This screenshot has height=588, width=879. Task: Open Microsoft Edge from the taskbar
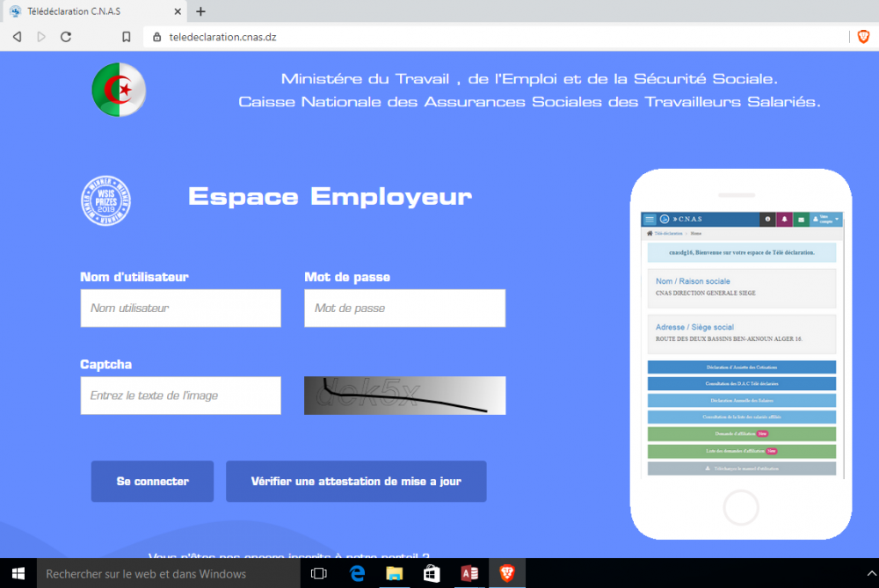(357, 573)
